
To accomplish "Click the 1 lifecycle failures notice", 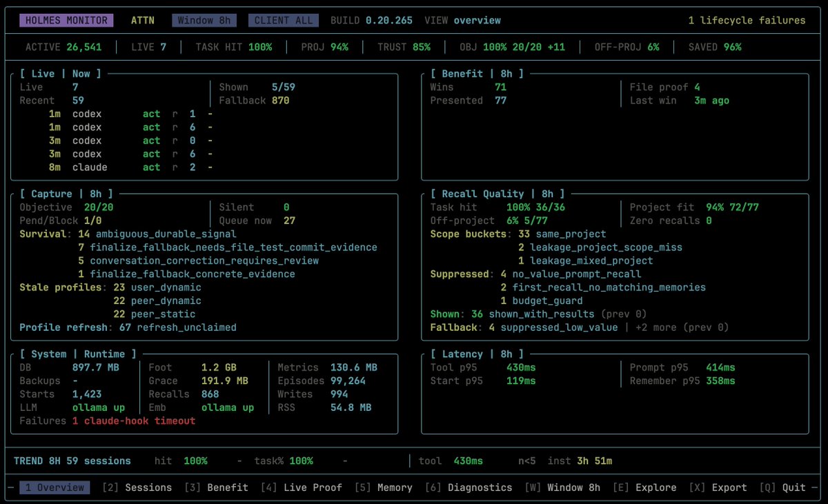I will coord(747,21).
